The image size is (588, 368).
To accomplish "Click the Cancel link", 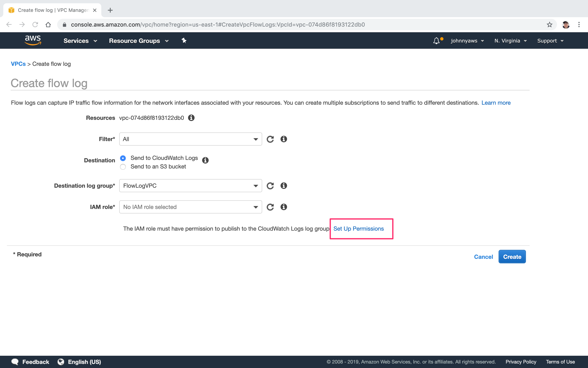I will 483,257.
